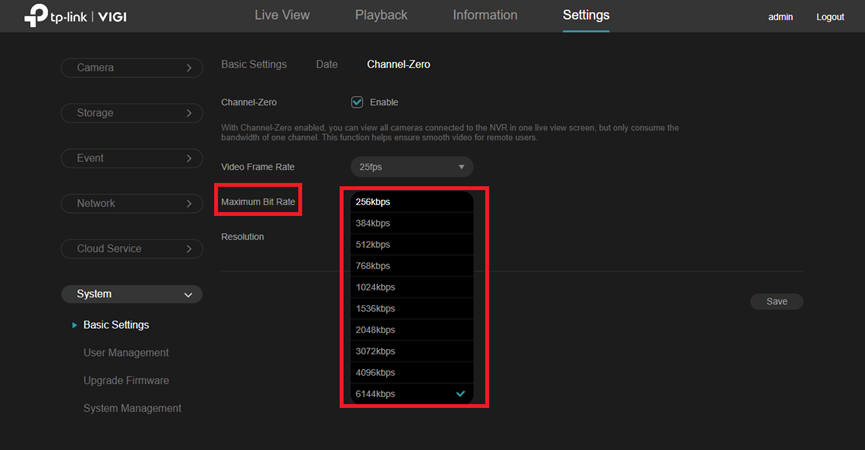The height and width of the screenshot is (450, 865).
Task: Click the tp-link VIGI logo
Action: coord(76,15)
